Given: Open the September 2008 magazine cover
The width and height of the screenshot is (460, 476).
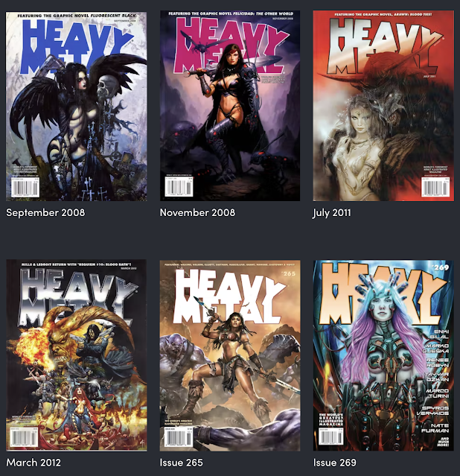Looking at the screenshot, I should (x=77, y=107).
